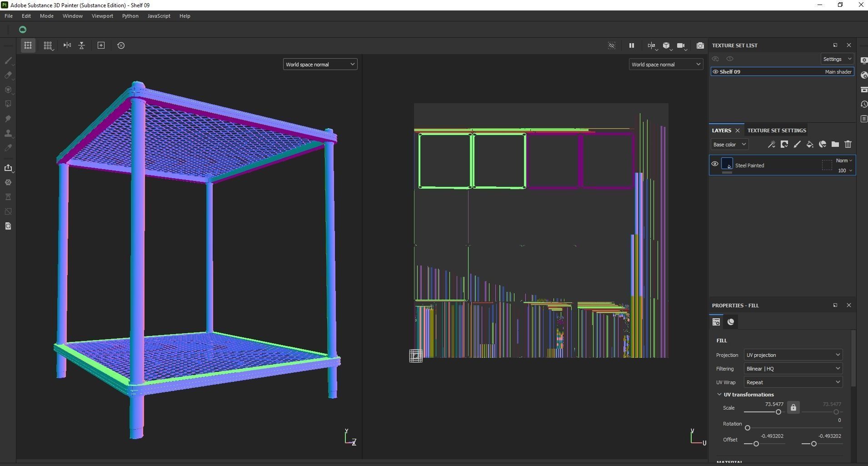The image size is (868, 466).
Task: Toggle the Scale lock button
Action: tap(793, 407)
